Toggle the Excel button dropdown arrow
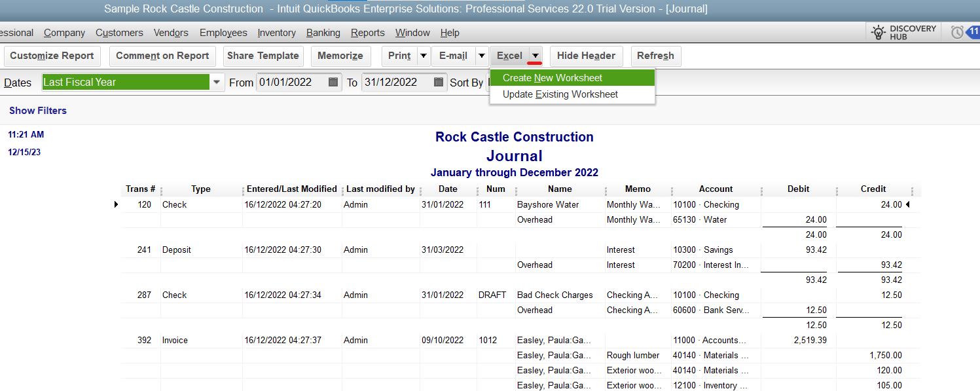The width and height of the screenshot is (980, 391). click(535, 56)
